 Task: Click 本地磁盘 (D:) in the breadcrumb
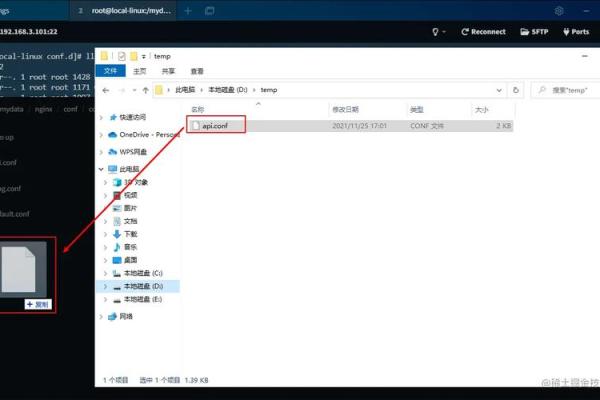tap(228, 90)
